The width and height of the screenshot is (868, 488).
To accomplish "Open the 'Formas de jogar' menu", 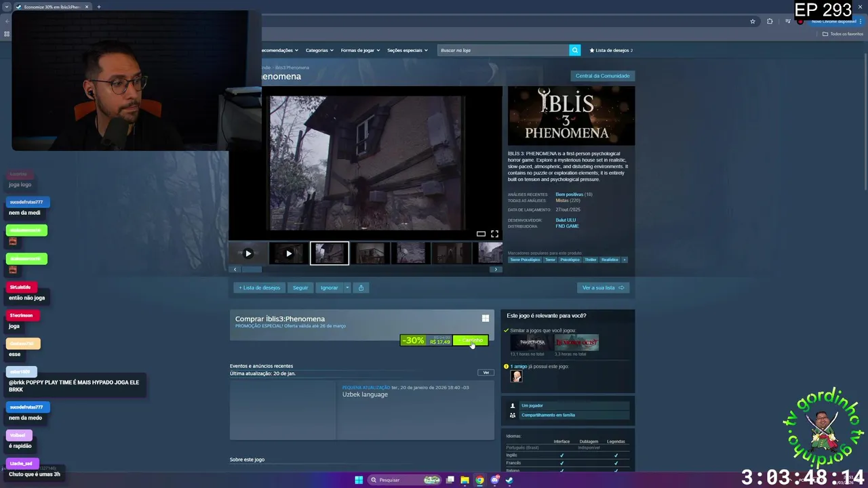I will [x=360, y=50].
